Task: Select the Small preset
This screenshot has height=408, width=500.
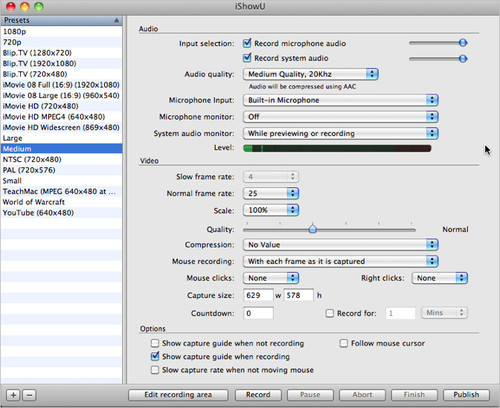Action: pos(61,181)
